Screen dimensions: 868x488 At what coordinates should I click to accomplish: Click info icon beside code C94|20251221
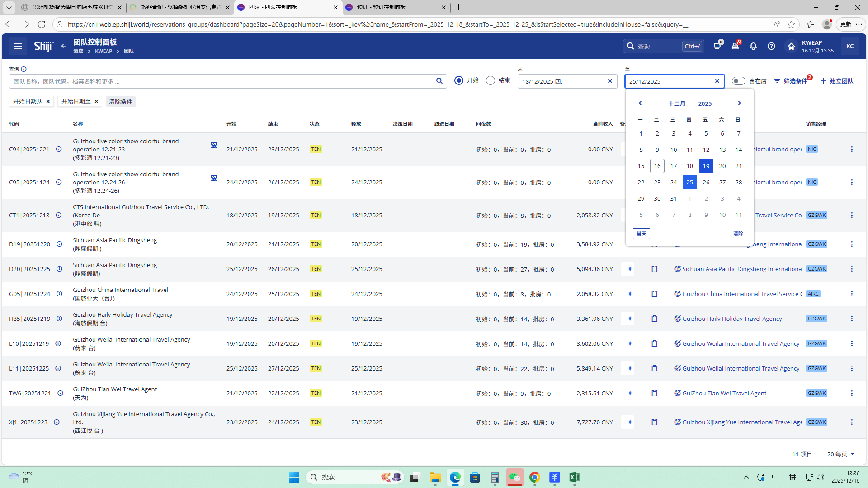59,149
